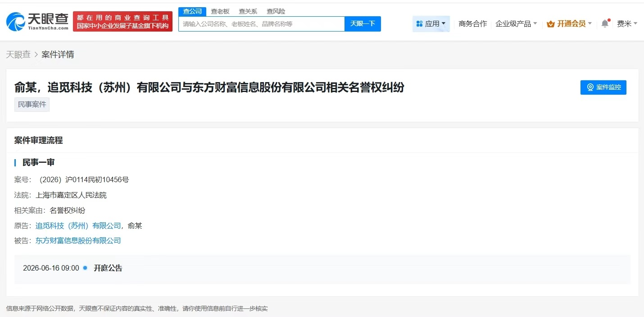644x317 pixels.
Task: Open the 东方财富信息股份有限公司 defendant link
Action: [78, 240]
